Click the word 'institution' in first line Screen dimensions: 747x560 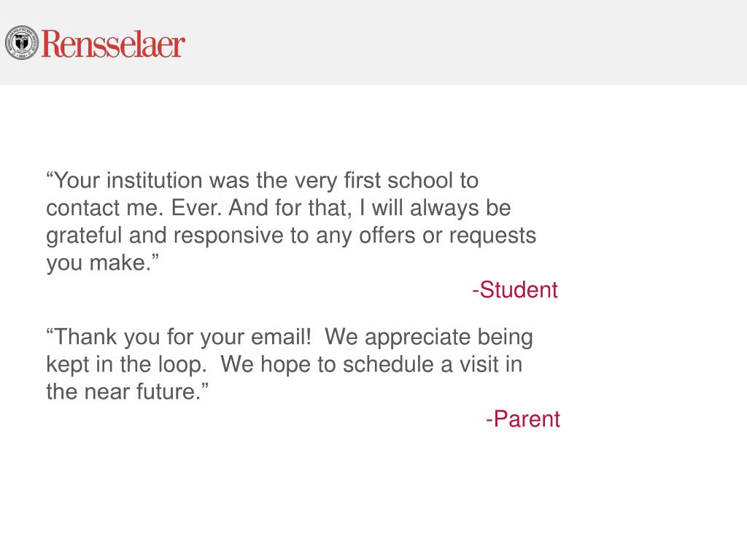coord(155,181)
